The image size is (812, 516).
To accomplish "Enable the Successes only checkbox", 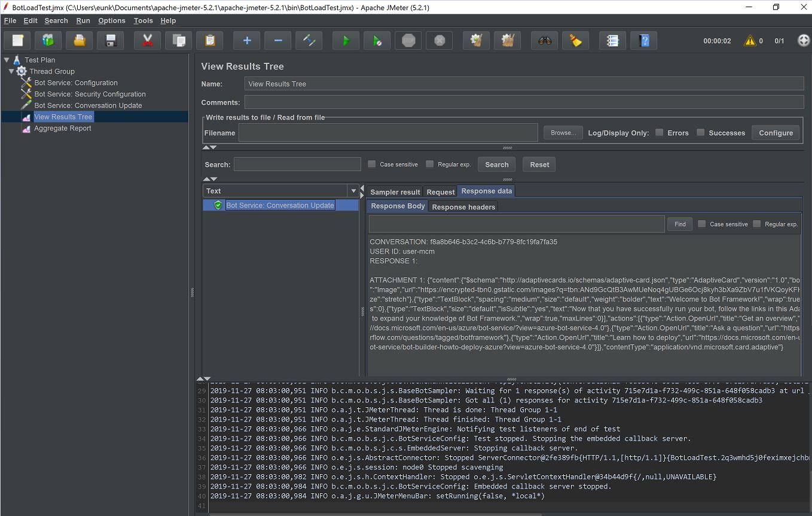I will click(x=700, y=133).
